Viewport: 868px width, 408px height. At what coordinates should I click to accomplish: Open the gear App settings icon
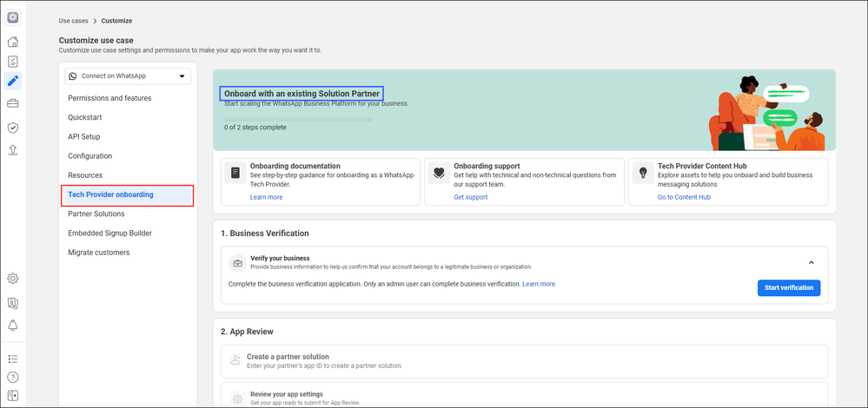[x=13, y=278]
